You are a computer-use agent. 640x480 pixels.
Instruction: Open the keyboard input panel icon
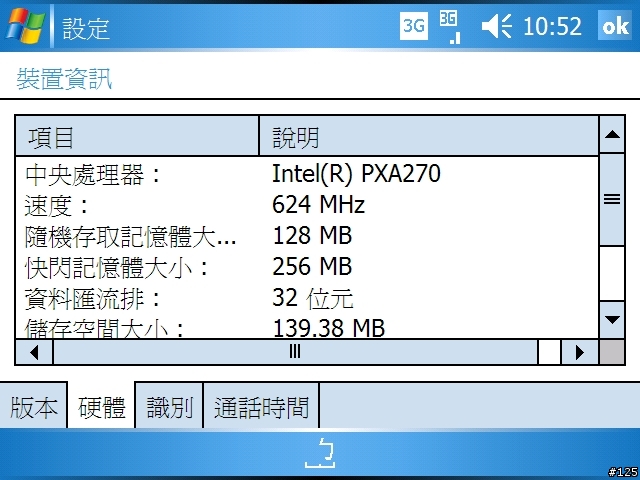tap(320, 453)
